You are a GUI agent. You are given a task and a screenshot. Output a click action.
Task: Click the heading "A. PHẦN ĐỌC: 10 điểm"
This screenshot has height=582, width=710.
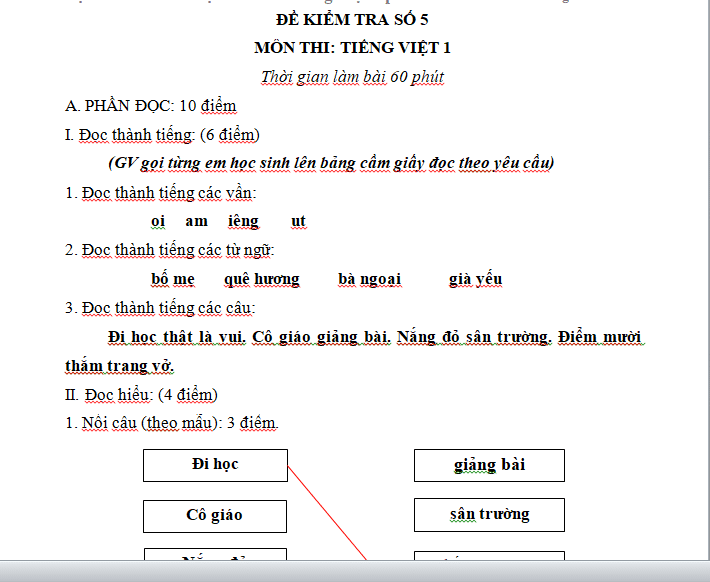pos(150,106)
